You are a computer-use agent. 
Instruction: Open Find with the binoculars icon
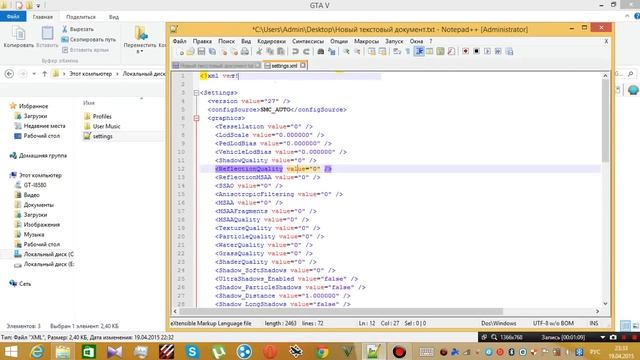point(321,51)
